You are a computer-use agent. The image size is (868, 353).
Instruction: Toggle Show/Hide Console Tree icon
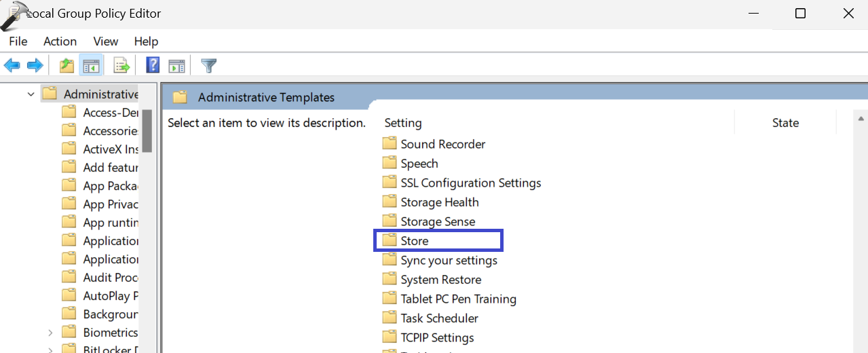point(90,66)
